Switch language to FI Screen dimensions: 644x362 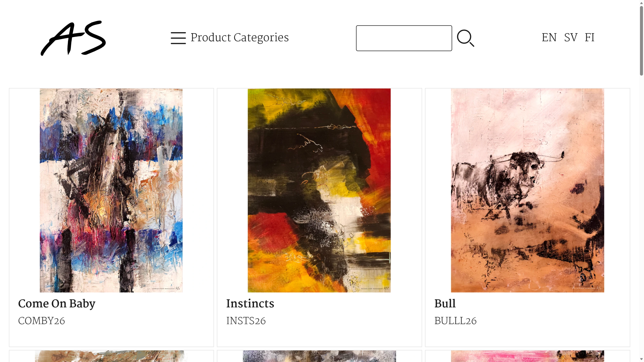tap(589, 37)
